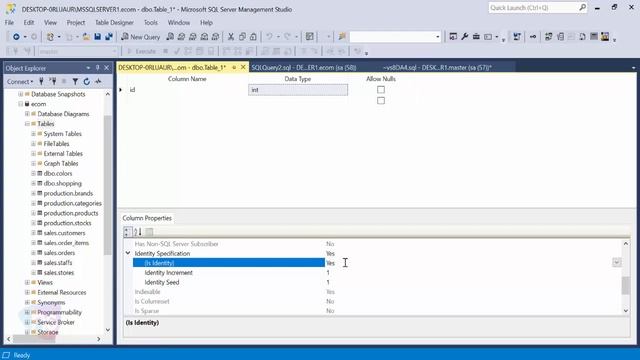The image size is (640, 360).
Task: Click in the Quick Launch search box
Action: (534, 8)
